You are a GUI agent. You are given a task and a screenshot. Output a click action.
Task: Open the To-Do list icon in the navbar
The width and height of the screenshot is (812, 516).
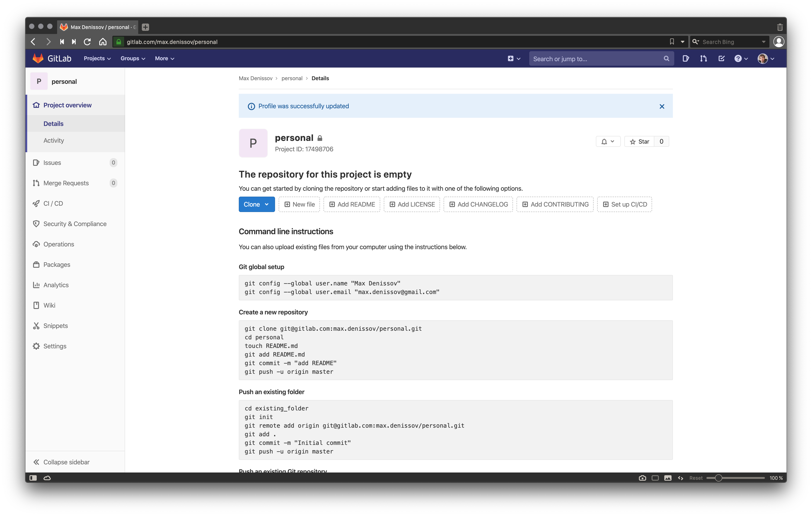point(721,59)
